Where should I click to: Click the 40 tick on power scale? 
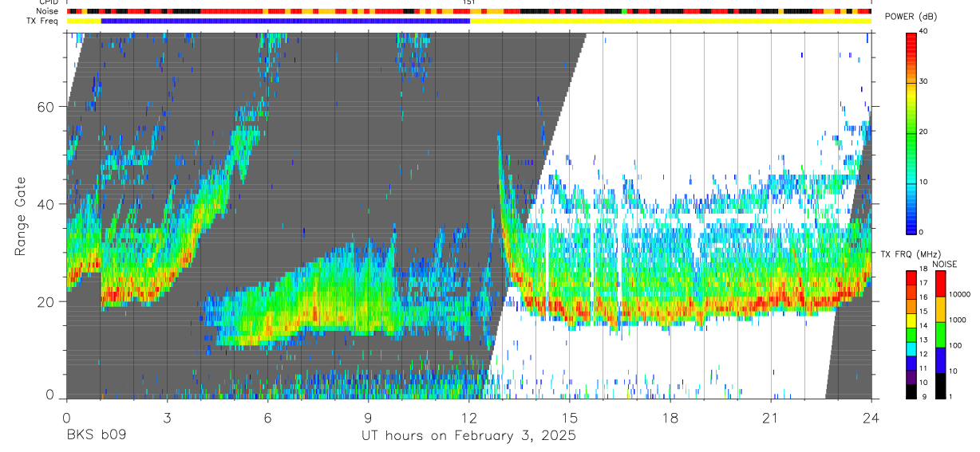click(923, 31)
